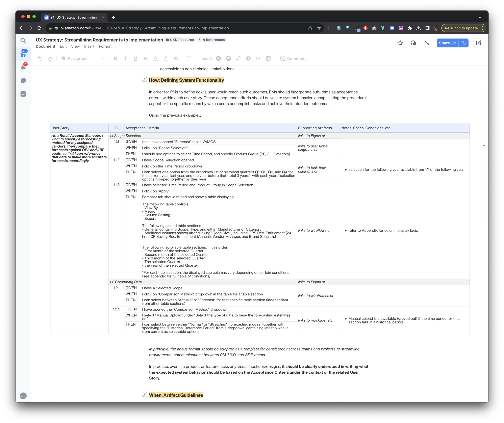Image resolution: width=504 pixels, height=423 pixels.
Task: Click comment bubble beside "How: Defining System Functionality"
Action: click(x=145, y=79)
